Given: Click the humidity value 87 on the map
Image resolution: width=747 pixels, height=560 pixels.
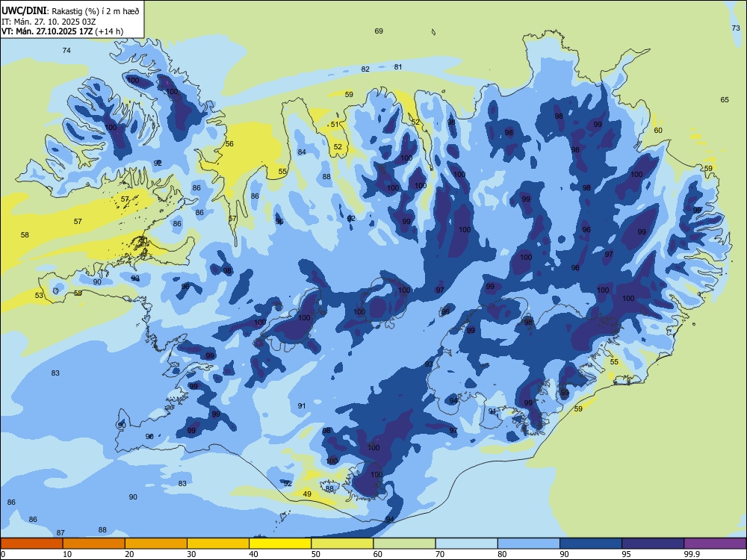Looking at the screenshot, I should coord(61,533).
